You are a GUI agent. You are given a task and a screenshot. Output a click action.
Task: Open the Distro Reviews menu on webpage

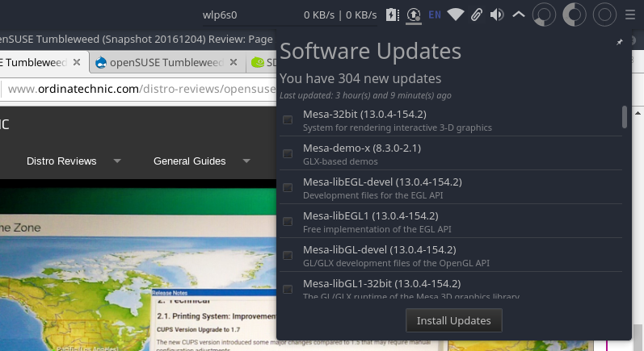tap(61, 161)
